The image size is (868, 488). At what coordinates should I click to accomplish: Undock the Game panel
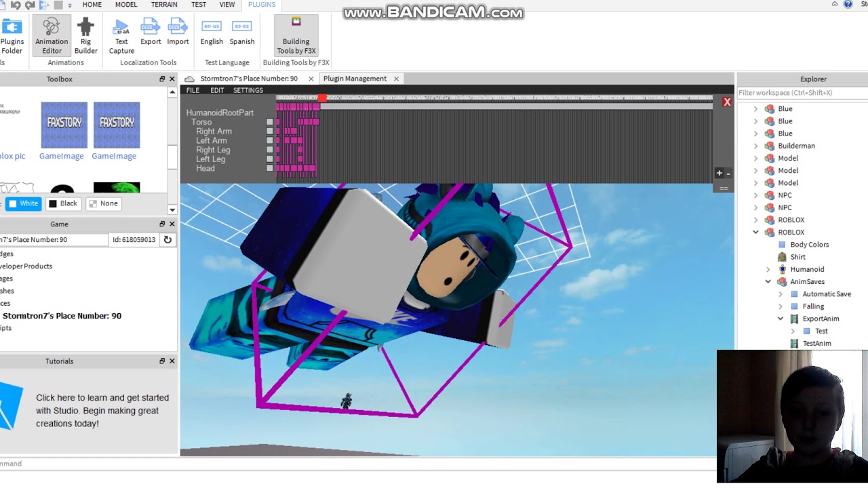click(162, 224)
